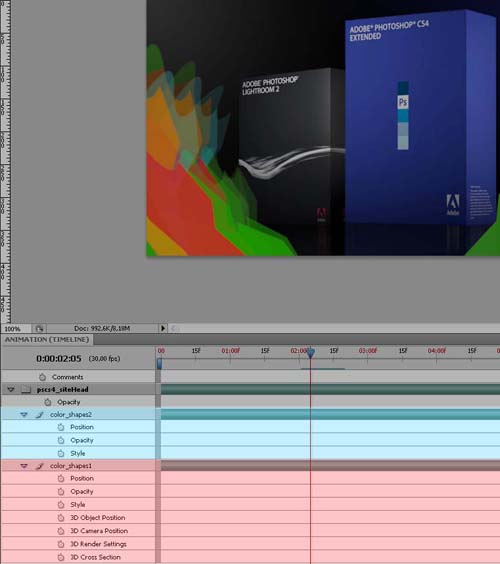Image resolution: width=500 pixels, height=564 pixels.
Task: Select the pscs4_siteHead duration bar
Action: point(330,389)
